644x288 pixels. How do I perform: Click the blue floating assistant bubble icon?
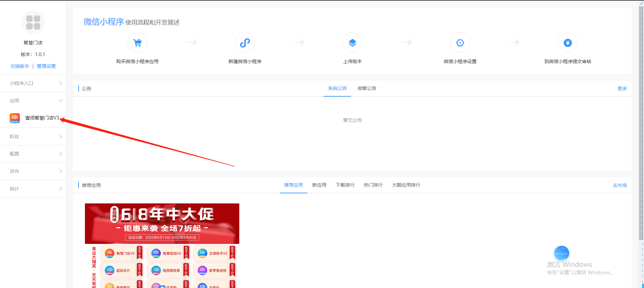click(x=561, y=253)
